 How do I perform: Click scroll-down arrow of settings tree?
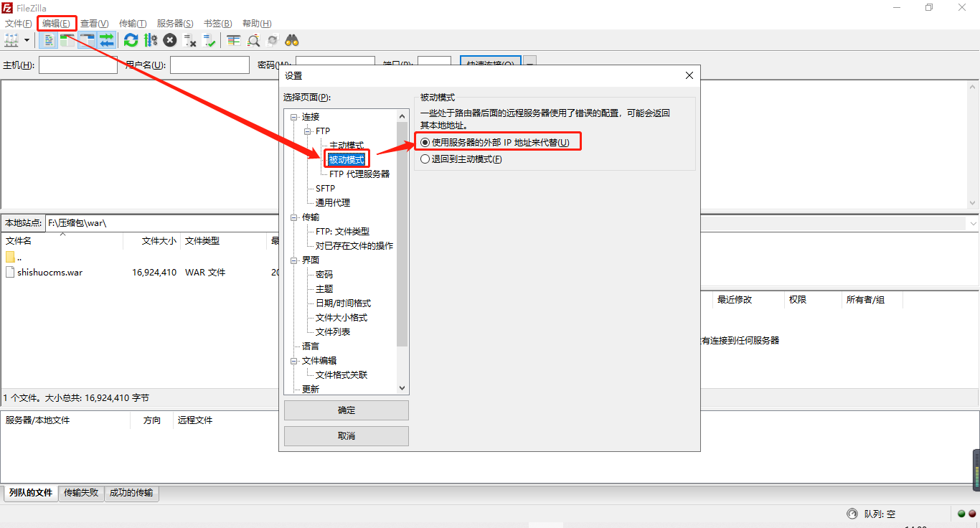402,387
